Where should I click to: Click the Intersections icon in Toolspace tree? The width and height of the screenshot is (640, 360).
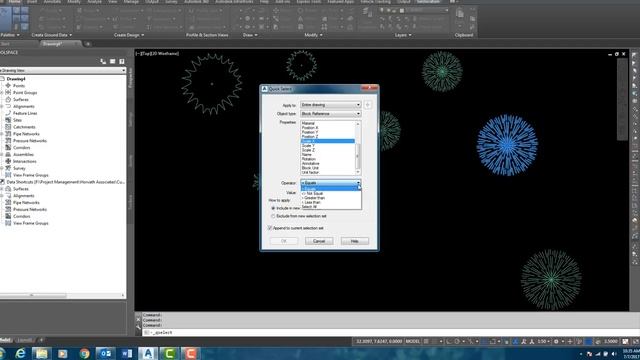[x=8, y=161]
